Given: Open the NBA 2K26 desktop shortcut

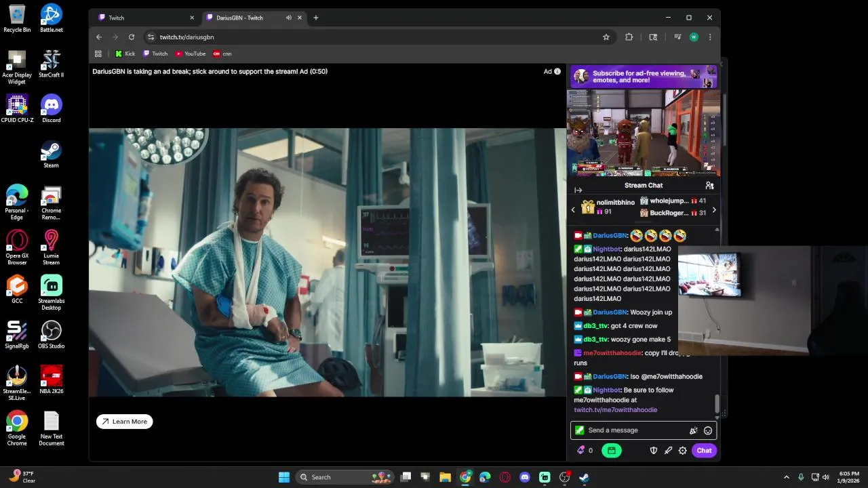Looking at the screenshot, I should tap(51, 380).
